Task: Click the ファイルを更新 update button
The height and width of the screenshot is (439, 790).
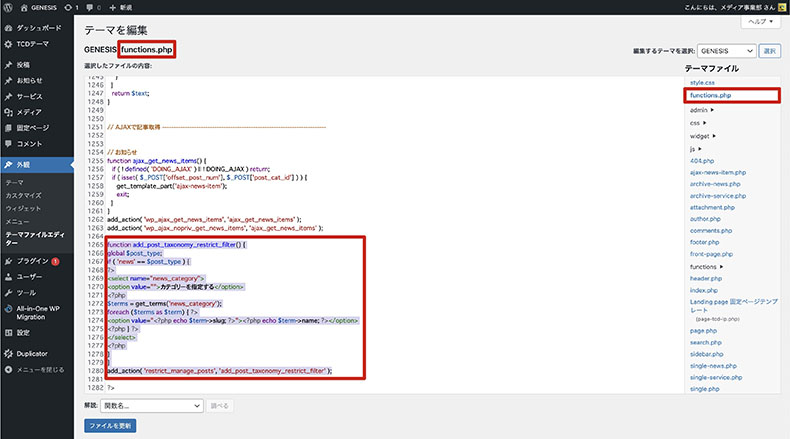Action: coord(110,426)
